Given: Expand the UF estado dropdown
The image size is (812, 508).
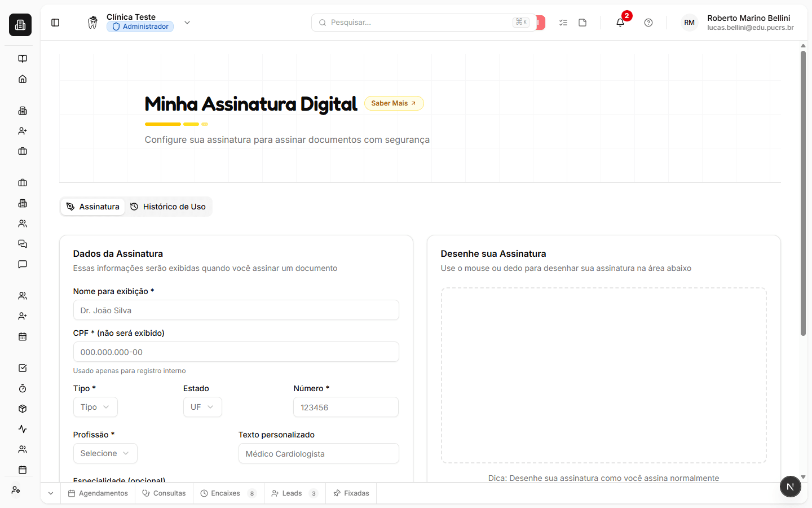Looking at the screenshot, I should coord(202,407).
